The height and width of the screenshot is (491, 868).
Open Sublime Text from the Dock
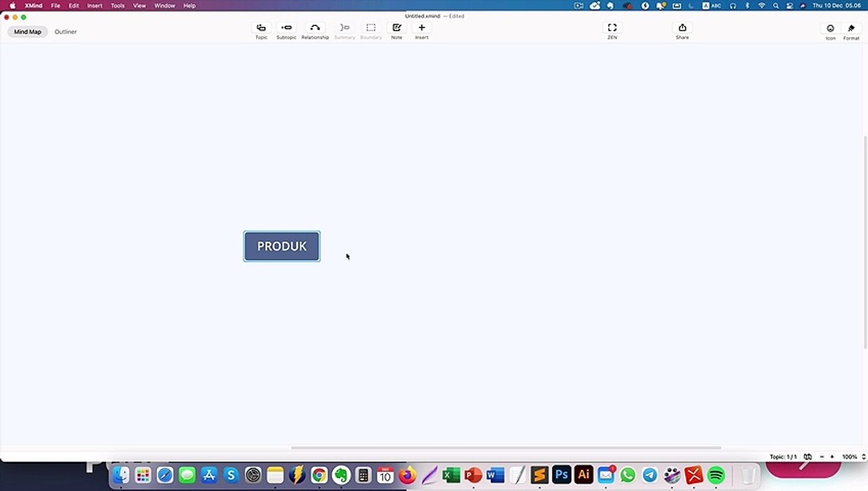tap(539, 475)
